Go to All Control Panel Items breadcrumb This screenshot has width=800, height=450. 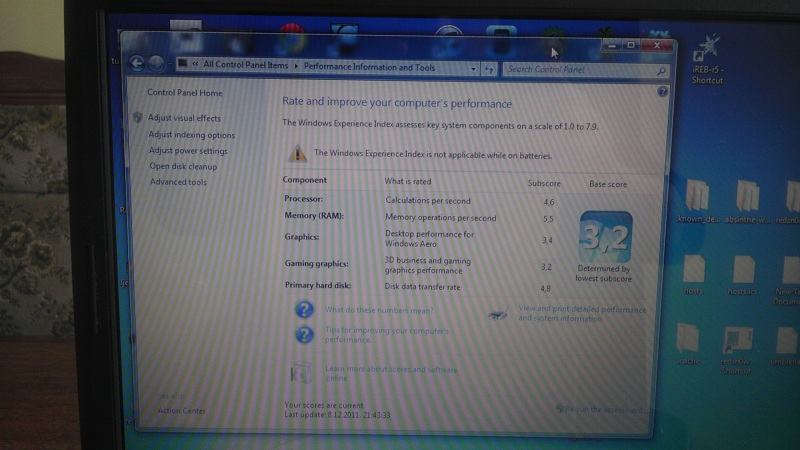point(245,65)
